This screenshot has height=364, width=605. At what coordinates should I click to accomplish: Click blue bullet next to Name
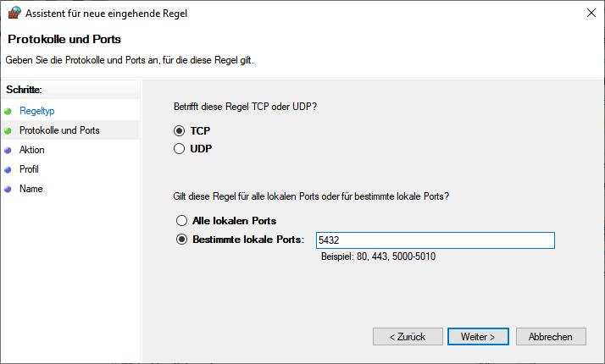pyautogui.click(x=8, y=189)
